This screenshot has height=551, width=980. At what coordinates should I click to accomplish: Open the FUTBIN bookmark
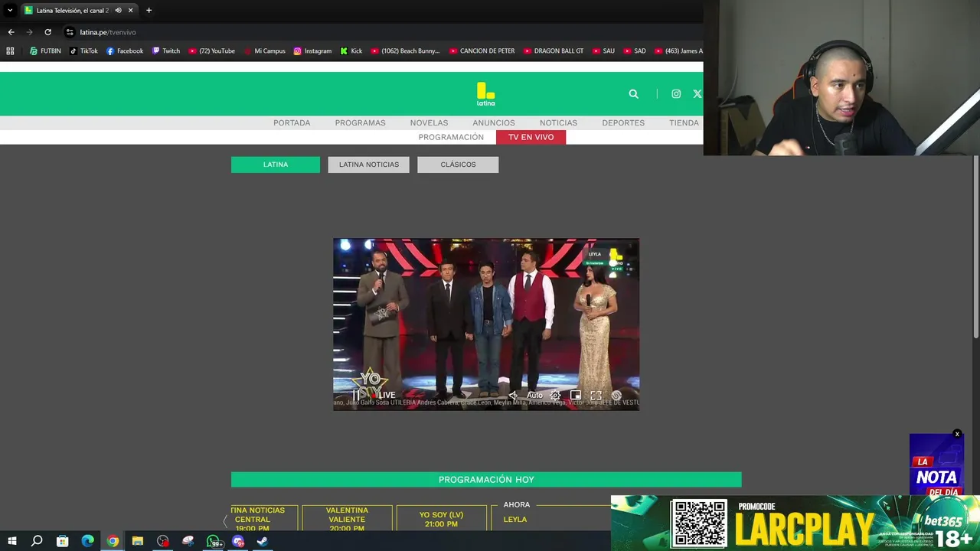(x=45, y=51)
